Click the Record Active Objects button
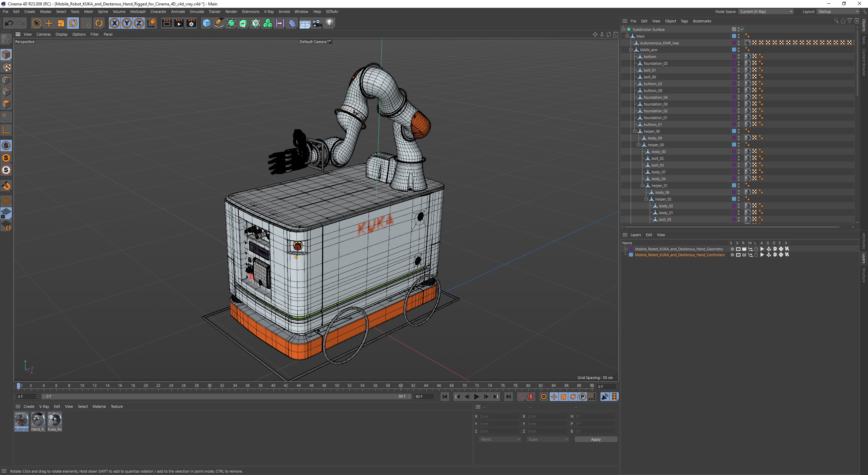Viewport: 868px width, 475px height. pyautogui.click(x=521, y=397)
